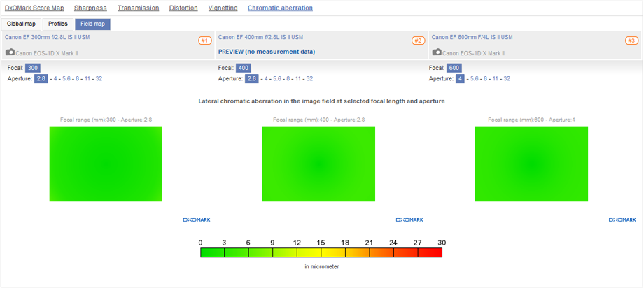Click the green 0-3 micrometer scale segment
This screenshot has height=288, width=644.
click(x=212, y=252)
